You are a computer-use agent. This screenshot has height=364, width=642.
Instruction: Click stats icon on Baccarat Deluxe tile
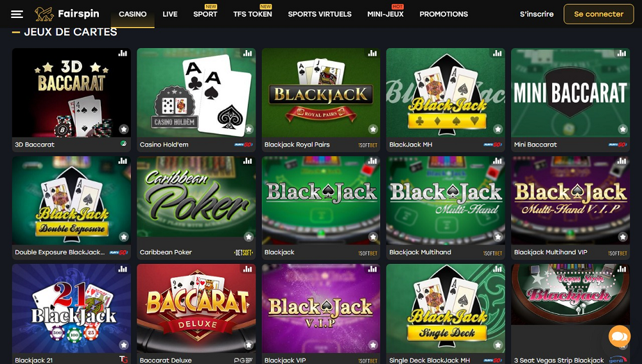247,269
